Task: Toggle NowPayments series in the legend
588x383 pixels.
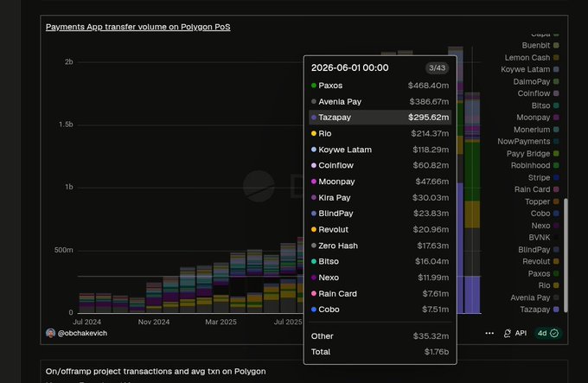Action: (528, 142)
